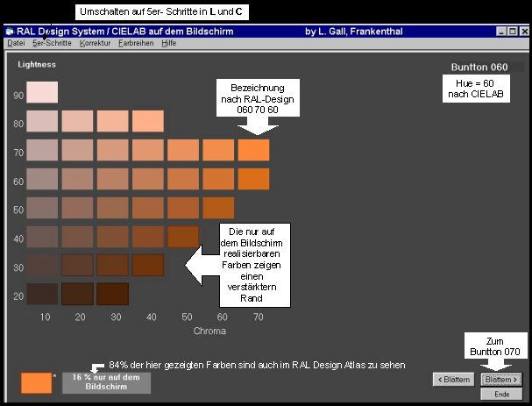Click the '< Blättern' previous hue button
Image resolution: width=532 pixels, height=406 pixels.
[454, 380]
